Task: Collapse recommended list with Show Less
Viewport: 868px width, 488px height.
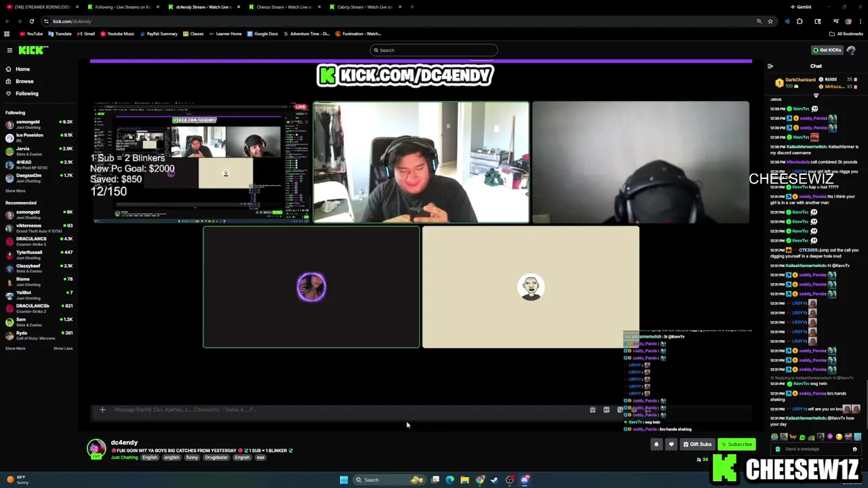Action: point(63,348)
